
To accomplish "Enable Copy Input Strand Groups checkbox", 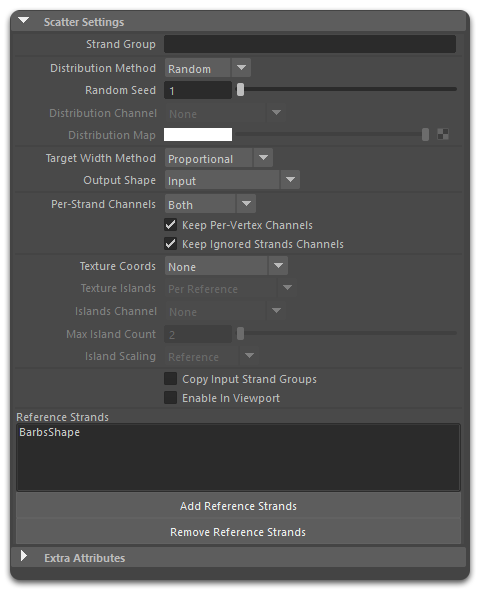I will [170, 379].
